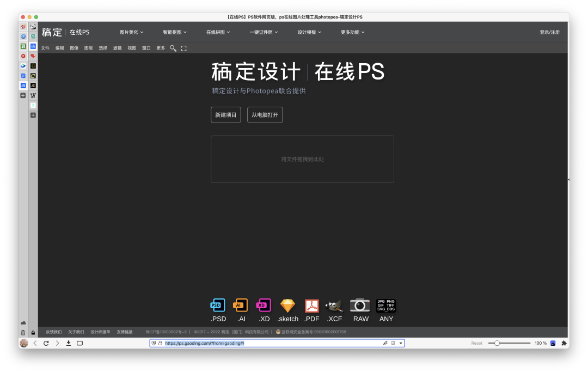Toggle the padlock icon in sidebar bottom
588x373 pixels.
[33, 333]
